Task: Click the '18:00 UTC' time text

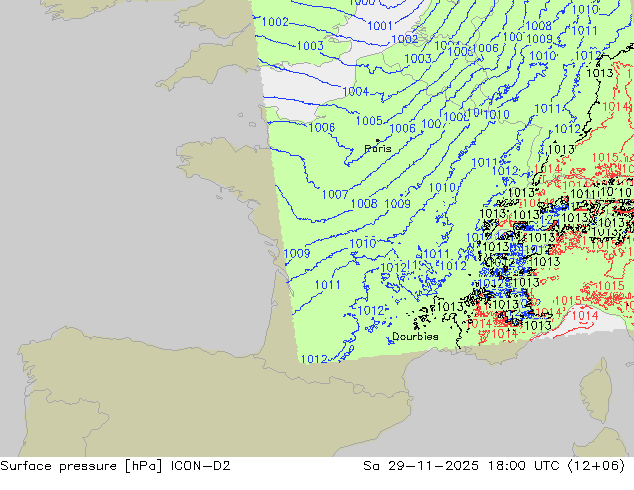Action: pyautogui.click(x=523, y=466)
